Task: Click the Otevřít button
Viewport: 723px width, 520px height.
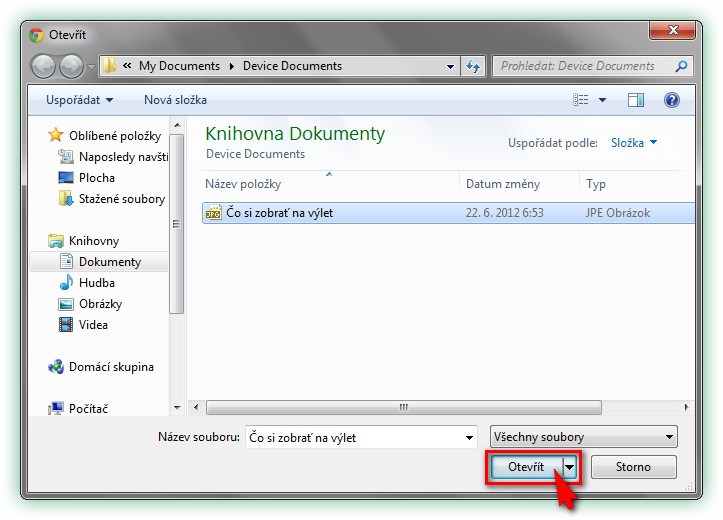Action: coord(526,467)
